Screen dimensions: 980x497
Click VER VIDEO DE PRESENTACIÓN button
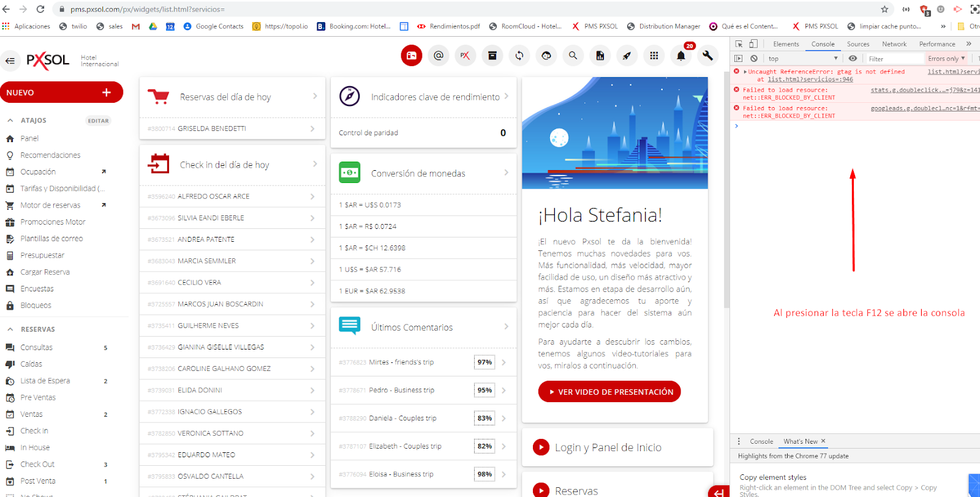pyautogui.click(x=609, y=392)
